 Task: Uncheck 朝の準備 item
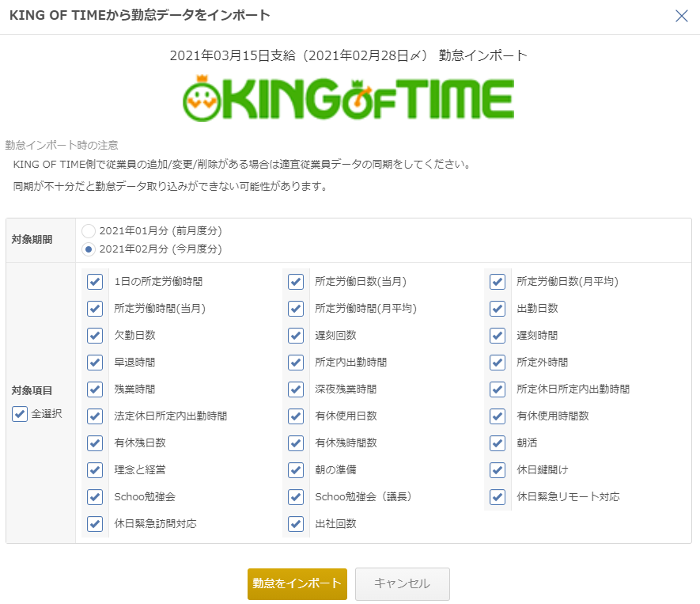296,470
